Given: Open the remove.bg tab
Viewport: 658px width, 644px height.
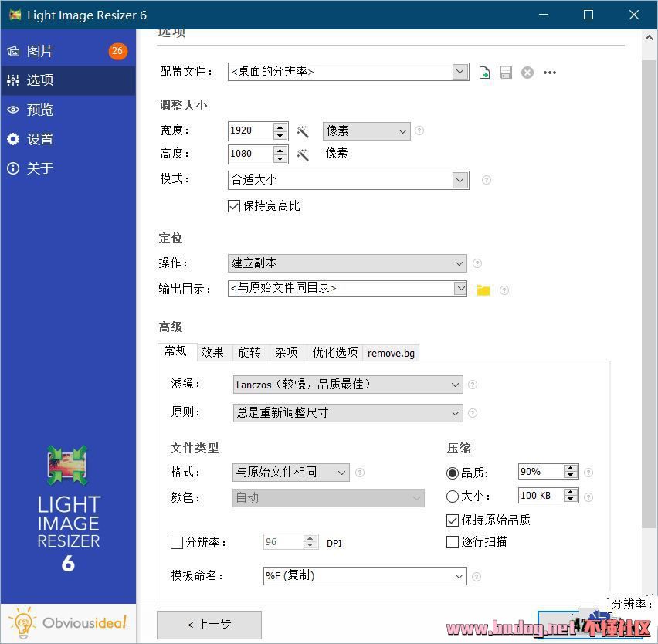Looking at the screenshot, I should (x=391, y=353).
